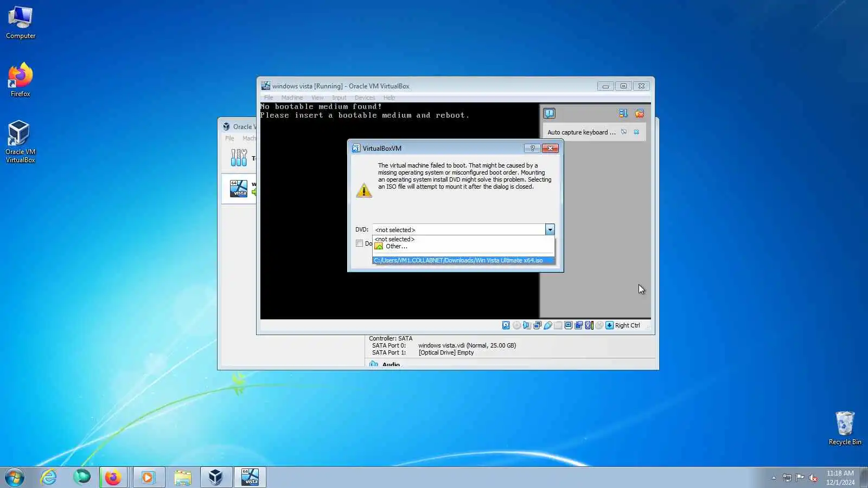Image resolution: width=868 pixels, height=488 pixels.
Task: Click the virtualization CPU status icon
Action: pos(589,325)
